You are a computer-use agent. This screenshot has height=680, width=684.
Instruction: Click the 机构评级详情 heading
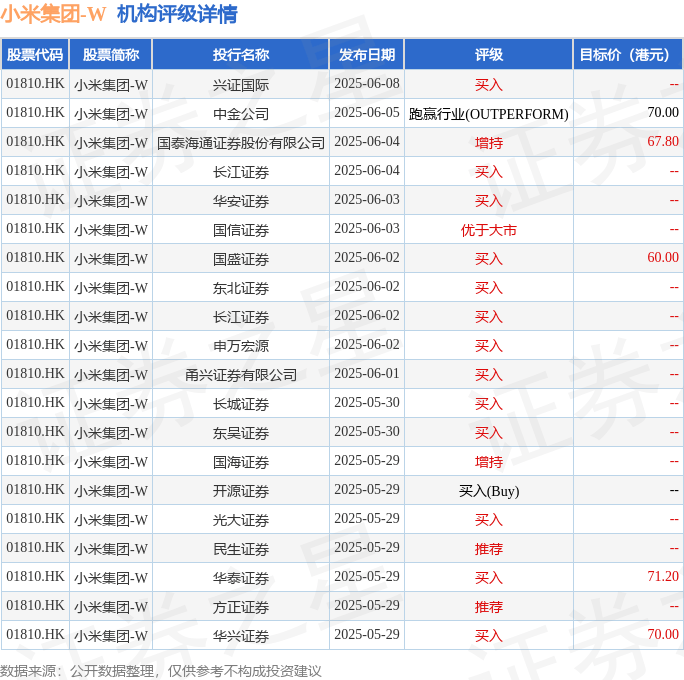177,14
